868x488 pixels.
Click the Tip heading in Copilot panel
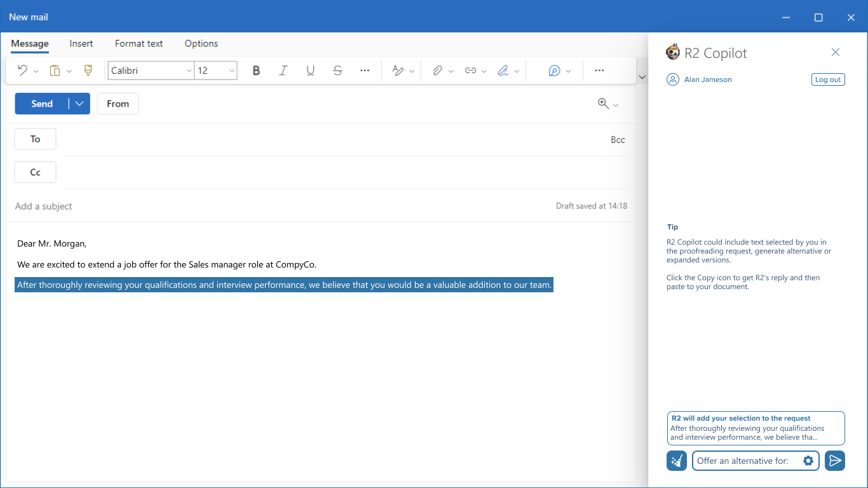pos(672,227)
